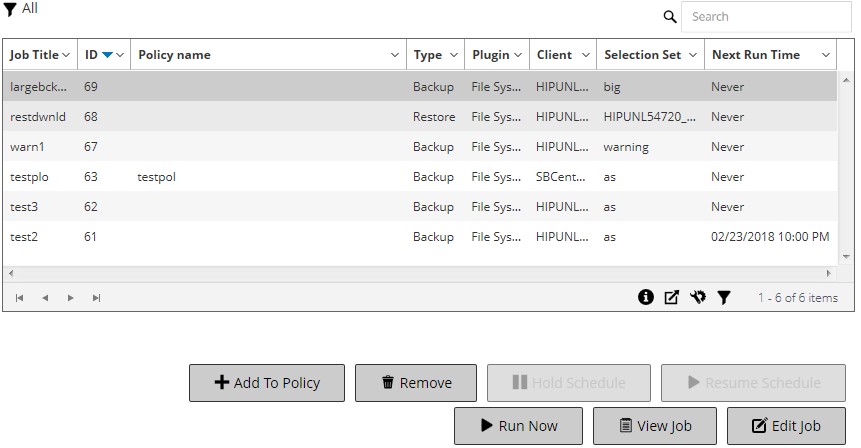Focus the Search input field
Image resolution: width=861 pixels, height=448 pixels.
(766, 17)
